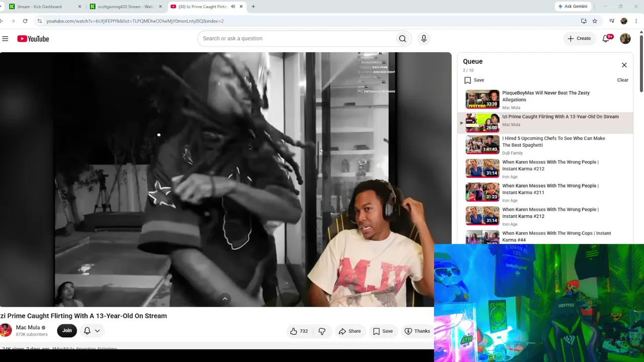Open YouTube notifications bell

pos(606,39)
